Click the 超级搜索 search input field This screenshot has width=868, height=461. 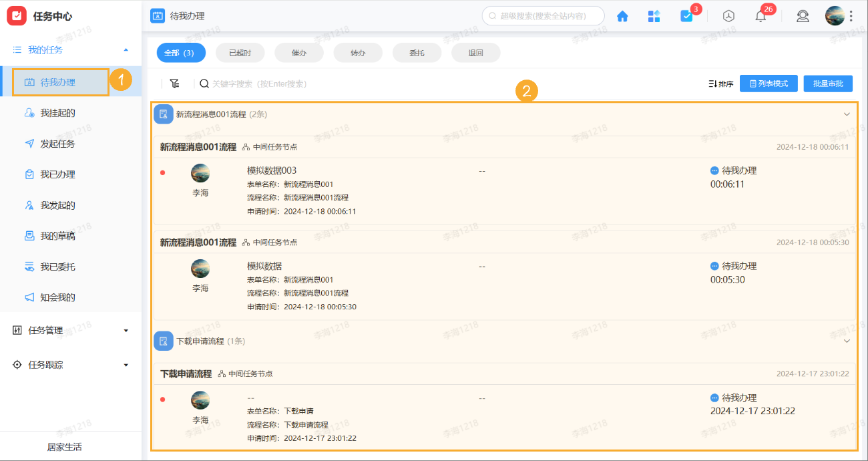pyautogui.click(x=543, y=15)
